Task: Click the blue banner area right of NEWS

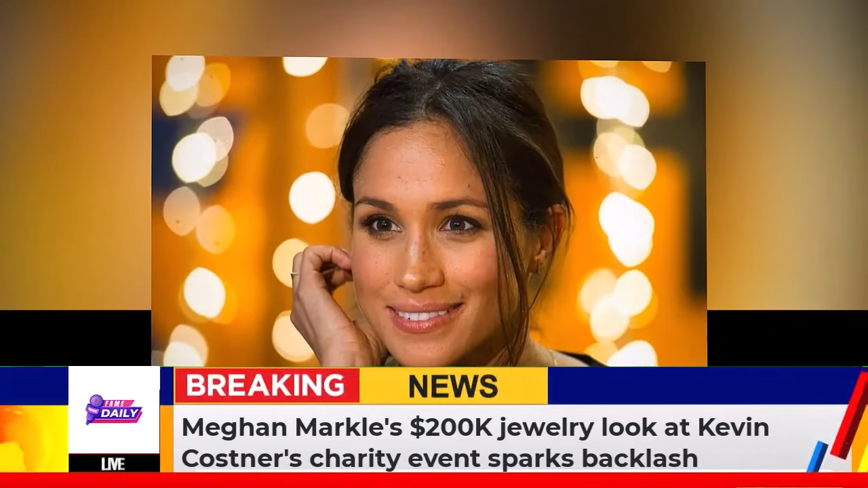Action: 698,386
